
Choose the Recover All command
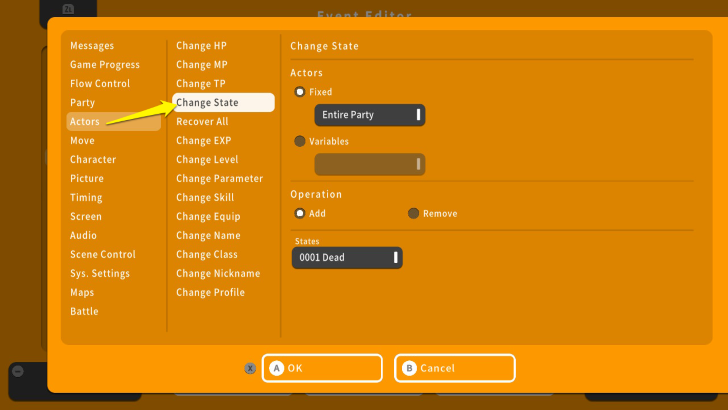202,122
